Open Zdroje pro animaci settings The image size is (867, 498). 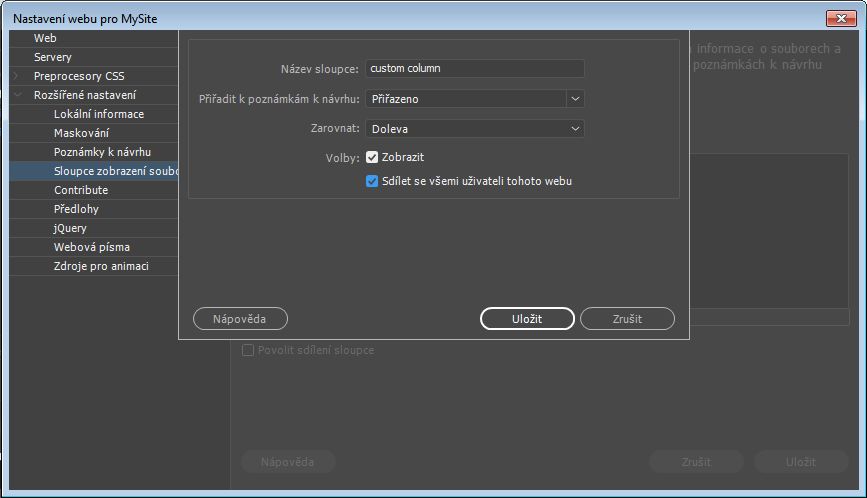coord(93,266)
